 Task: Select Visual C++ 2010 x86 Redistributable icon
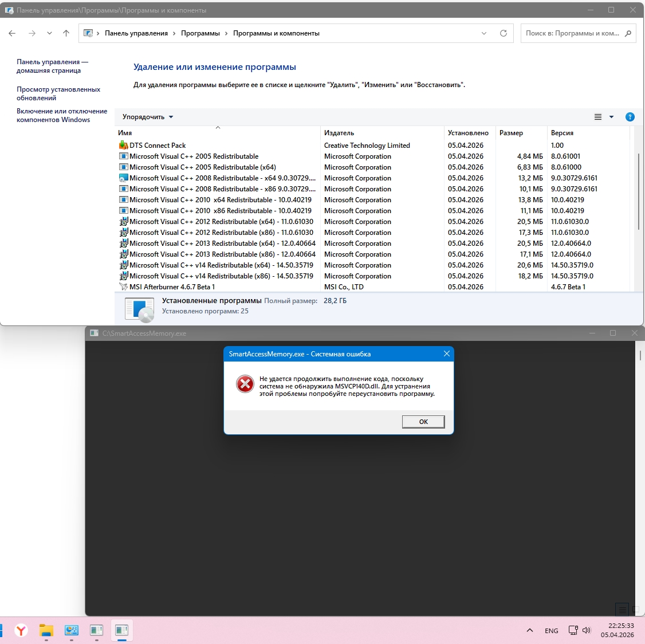pos(123,211)
